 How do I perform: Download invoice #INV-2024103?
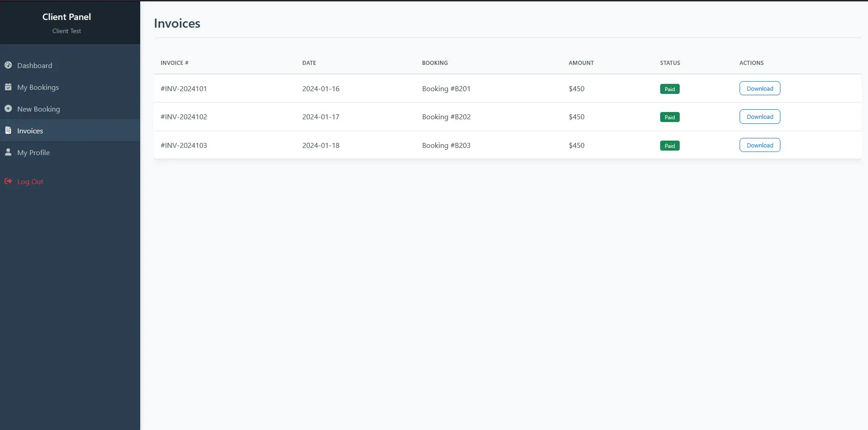click(760, 145)
